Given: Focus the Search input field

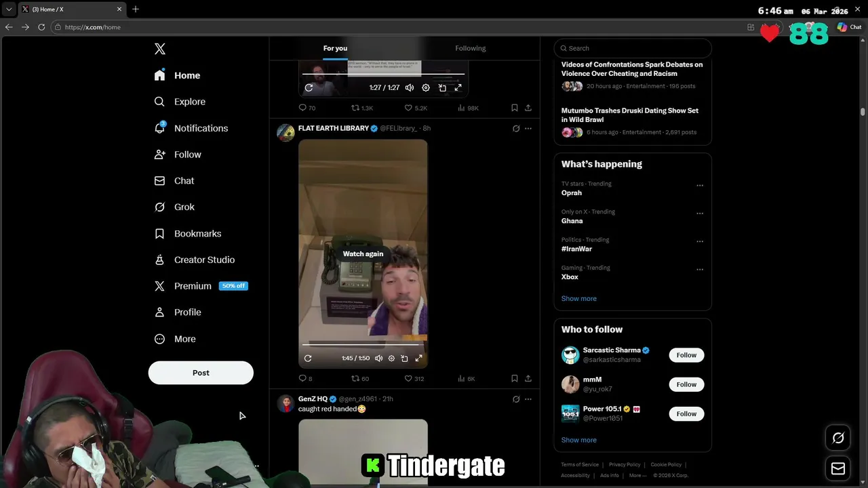Looking at the screenshot, I should coord(633,48).
